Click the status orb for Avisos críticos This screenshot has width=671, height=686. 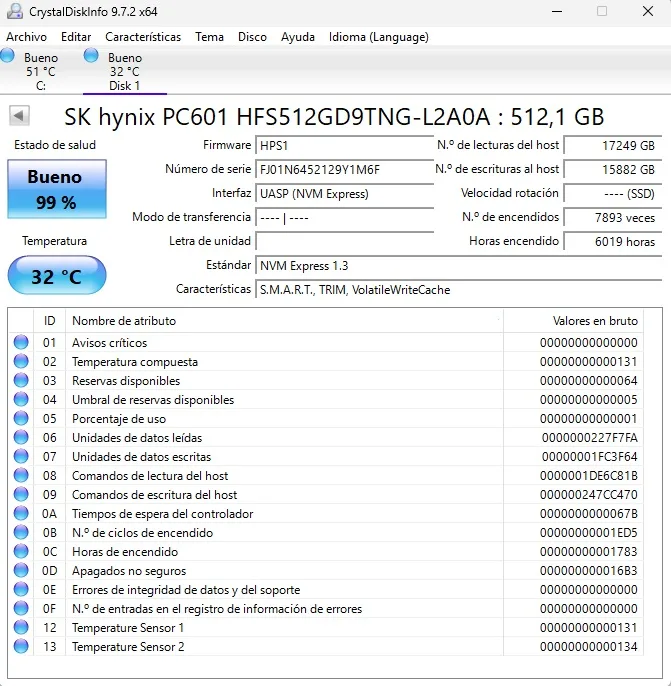coord(21,342)
